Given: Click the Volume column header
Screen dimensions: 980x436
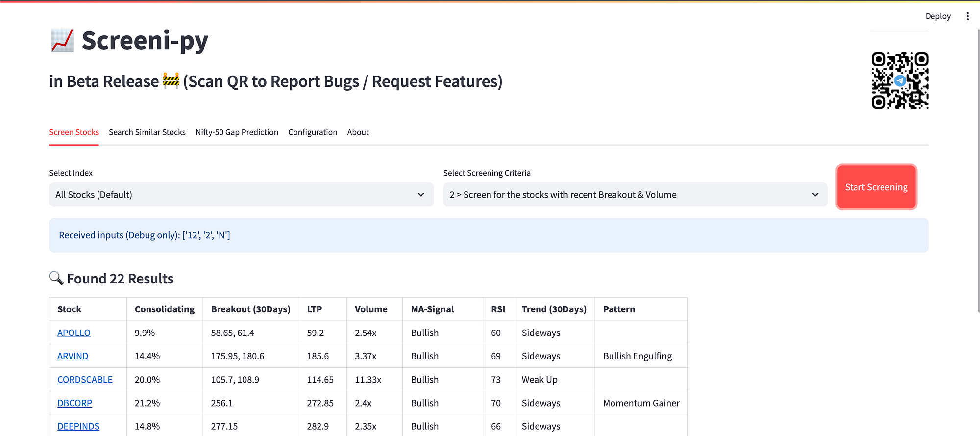Looking at the screenshot, I should [375, 309].
